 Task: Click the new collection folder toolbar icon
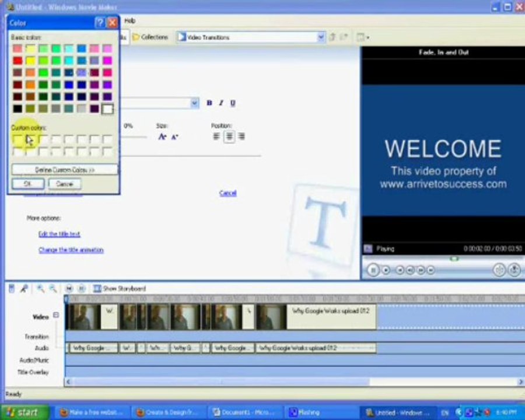344,37
